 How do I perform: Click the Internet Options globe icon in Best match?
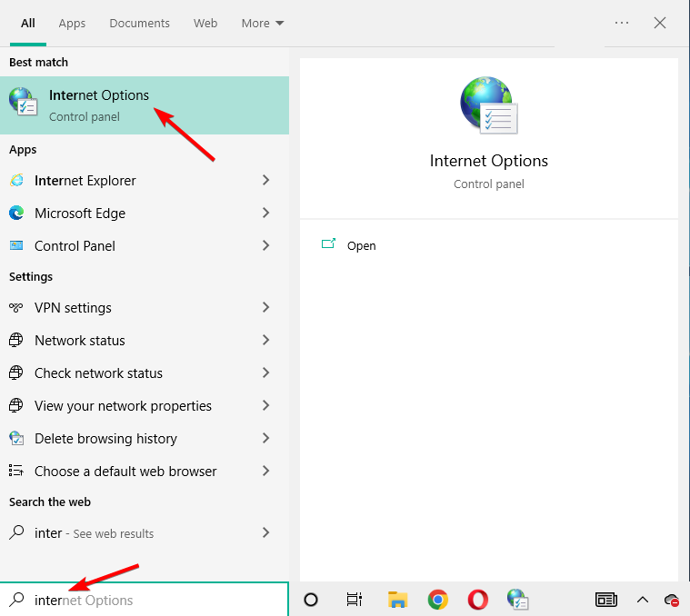(x=23, y=101)
